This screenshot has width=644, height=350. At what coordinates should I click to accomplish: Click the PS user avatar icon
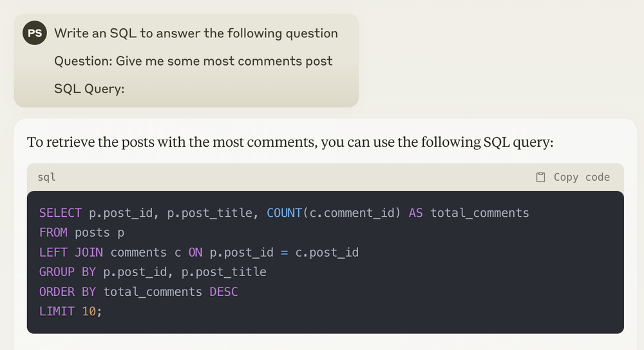(35, 33)
